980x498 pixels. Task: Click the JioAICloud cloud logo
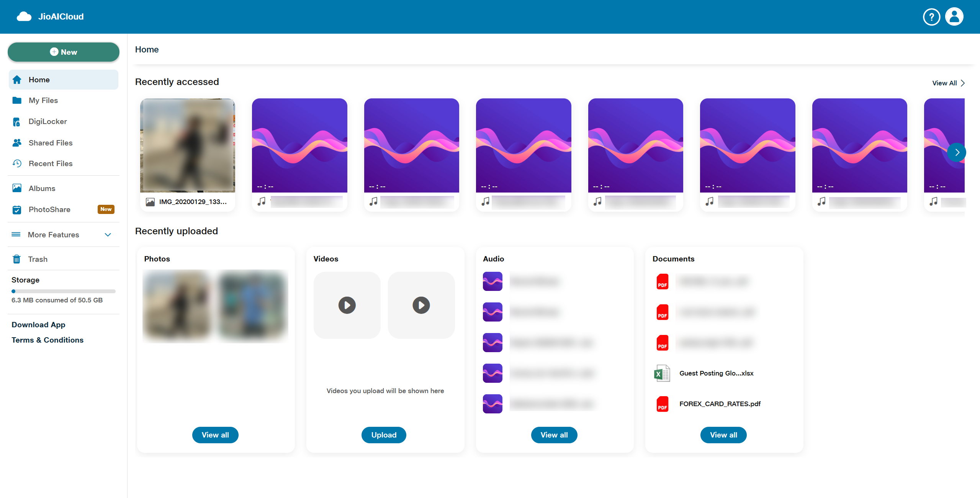pyautogui.click(x=24, y=16)
